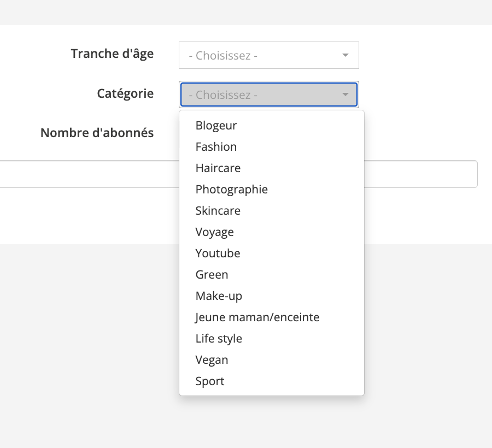Pick the Youtube category option
This screenshot has width=492, height=448.
click(218, 254)
